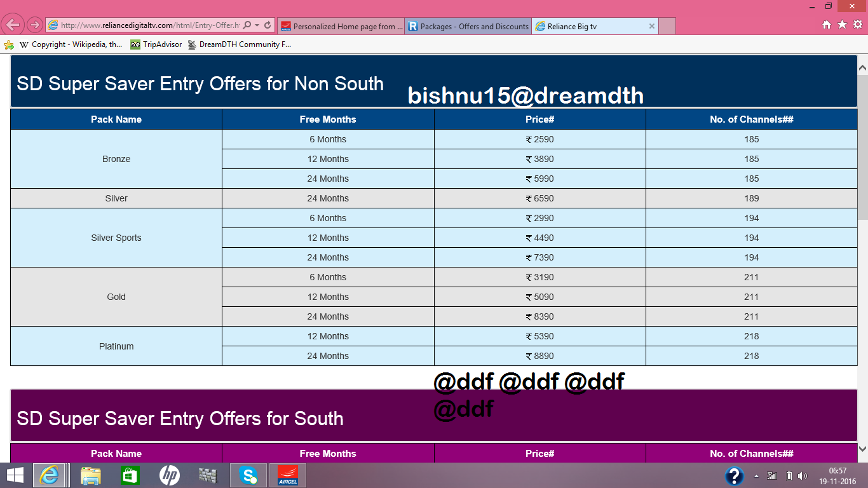Screen dimensions: 868x488
Task: Click the Gold pack name cell
Action: click(x=116, y=297)
